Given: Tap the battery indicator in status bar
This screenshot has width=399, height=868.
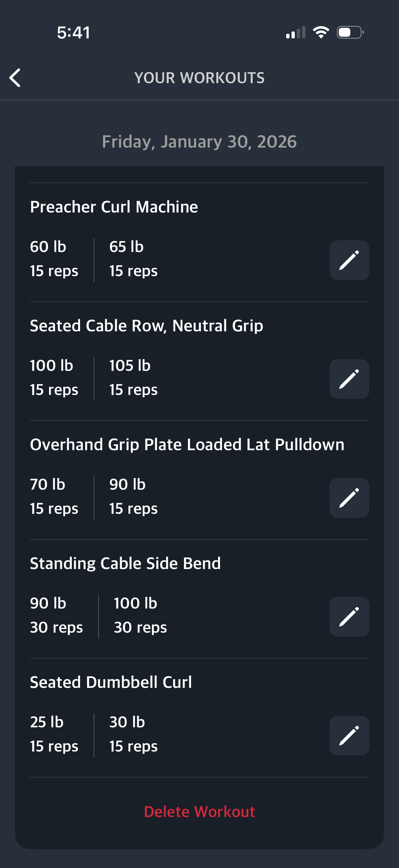Looking at the screenshot, I should [x=350, y=32].
